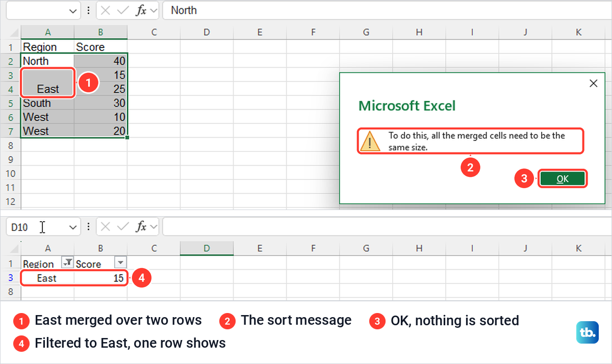Click the warning triangle icon in dialog

click(370, 141)
